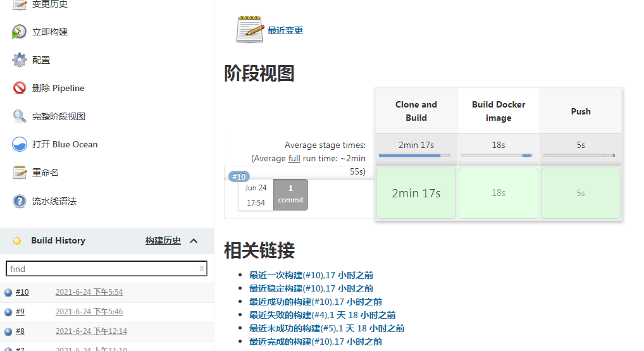Click the 阶段视图 heading
The height and width of the screenshot is (351, 644).
point(259,74)
